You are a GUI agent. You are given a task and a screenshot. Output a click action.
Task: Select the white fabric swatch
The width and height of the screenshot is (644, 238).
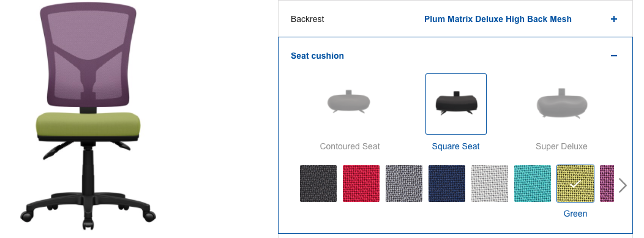[490, 184]
